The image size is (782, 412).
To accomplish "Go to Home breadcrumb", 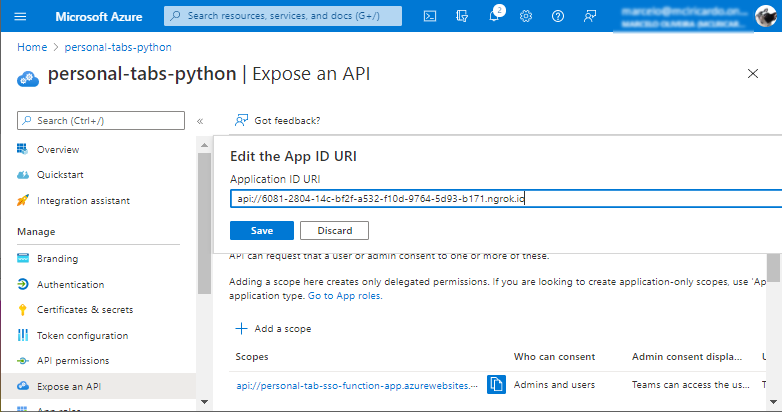I will pyautogui.click(x=32, y=47).
